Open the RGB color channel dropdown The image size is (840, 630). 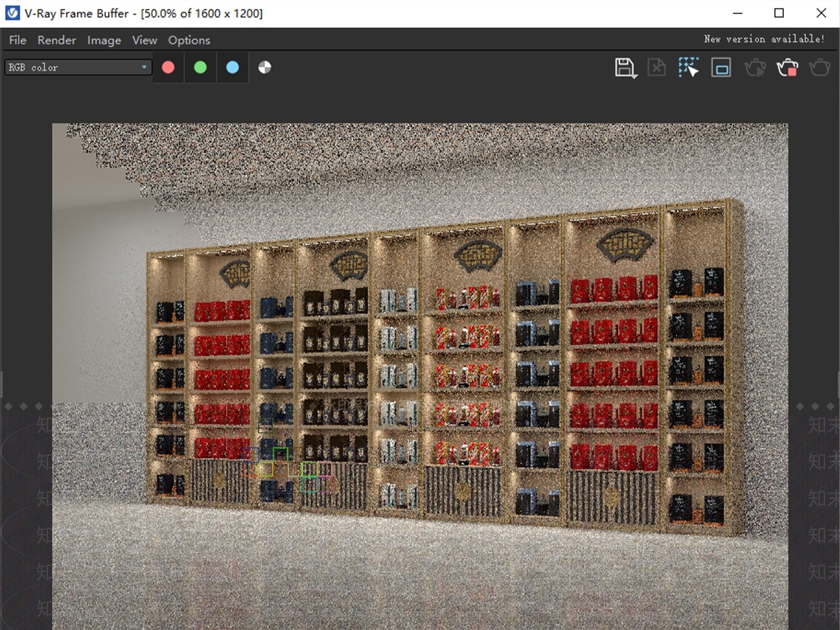78,67
